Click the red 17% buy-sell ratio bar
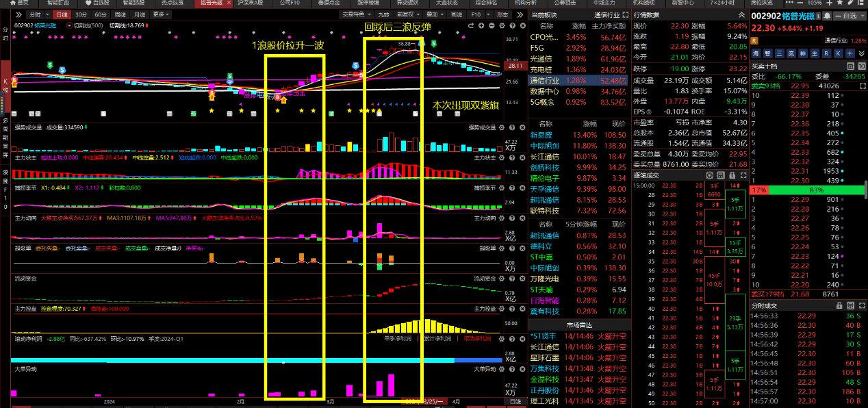The height and width of the screenshot is (408, 868). click(x=758, y=189)
